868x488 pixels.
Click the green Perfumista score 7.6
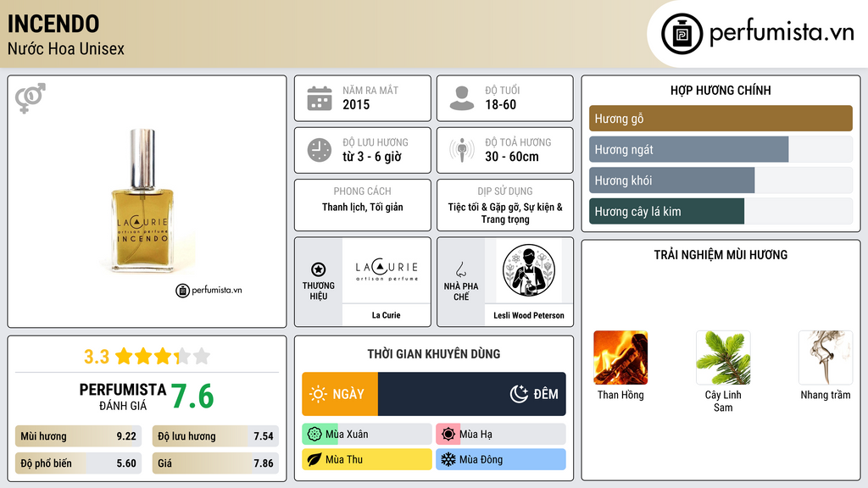[x=192, y=396]
